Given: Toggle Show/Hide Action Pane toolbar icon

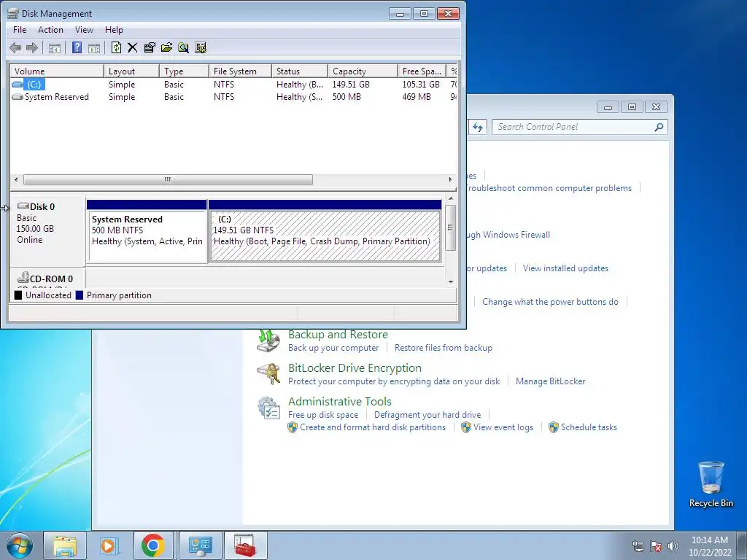Looking at the screenshot, I should pos(94,47).
